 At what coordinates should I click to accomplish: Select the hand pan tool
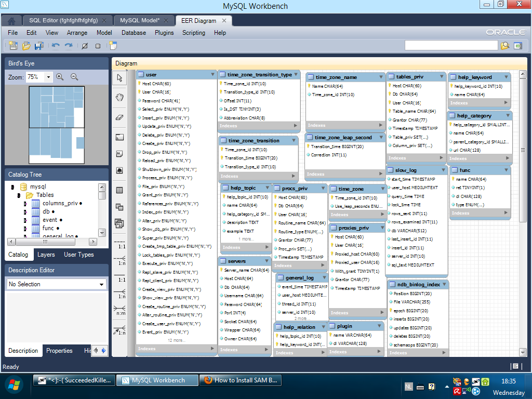(x=119, y=98)
